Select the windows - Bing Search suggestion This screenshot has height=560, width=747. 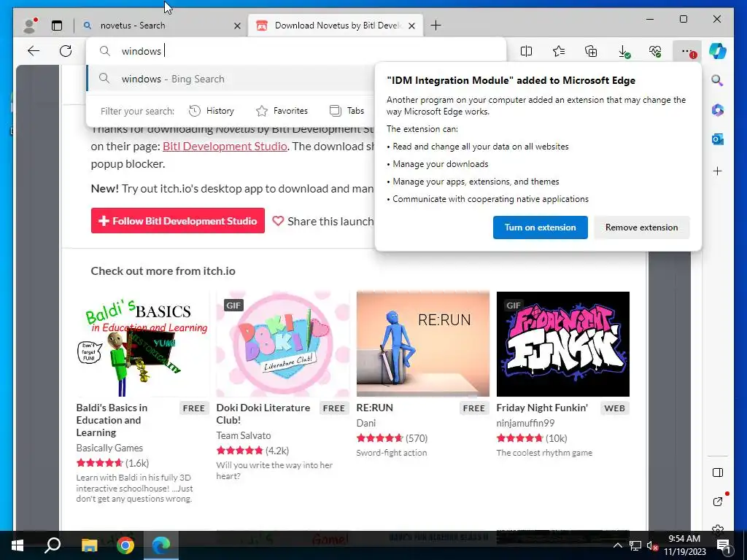click(x=231, y=79)
